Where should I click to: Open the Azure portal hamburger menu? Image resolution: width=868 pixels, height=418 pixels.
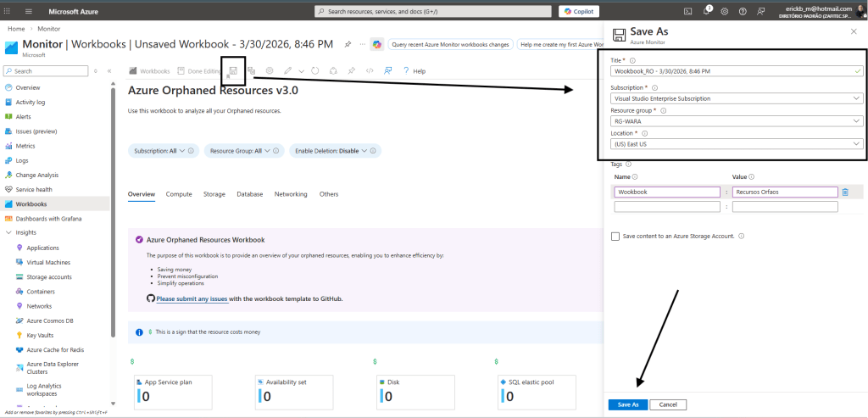point(29,11)
